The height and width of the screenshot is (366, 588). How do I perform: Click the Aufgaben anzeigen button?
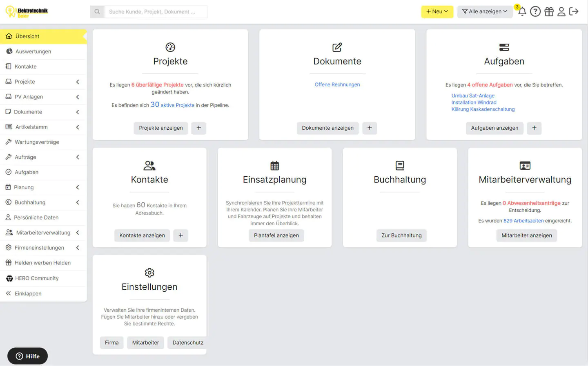click(494, 128)
